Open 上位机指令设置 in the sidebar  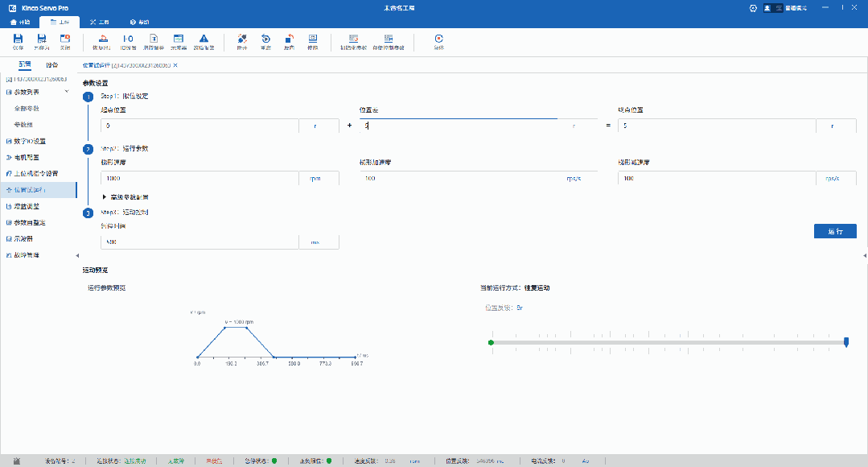pyautogui.click(x=38, y=173)
